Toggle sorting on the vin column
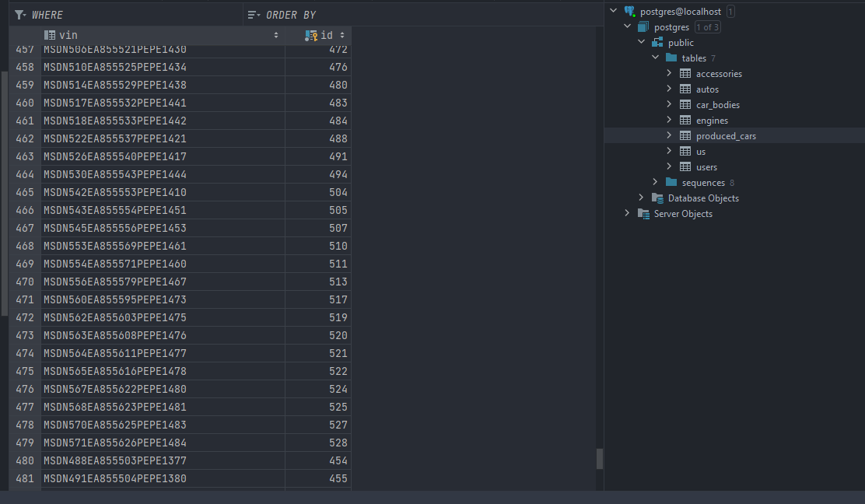 pyautogui.click(x=276, y=35)
